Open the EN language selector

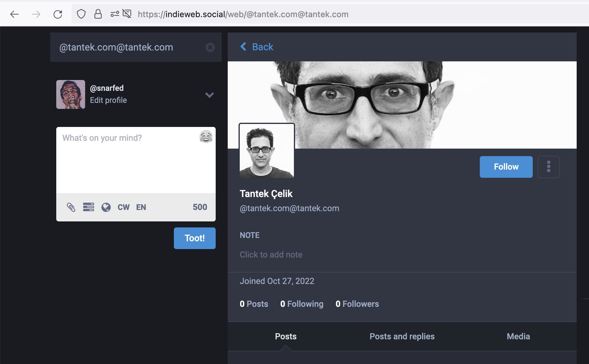coord(141,207)
